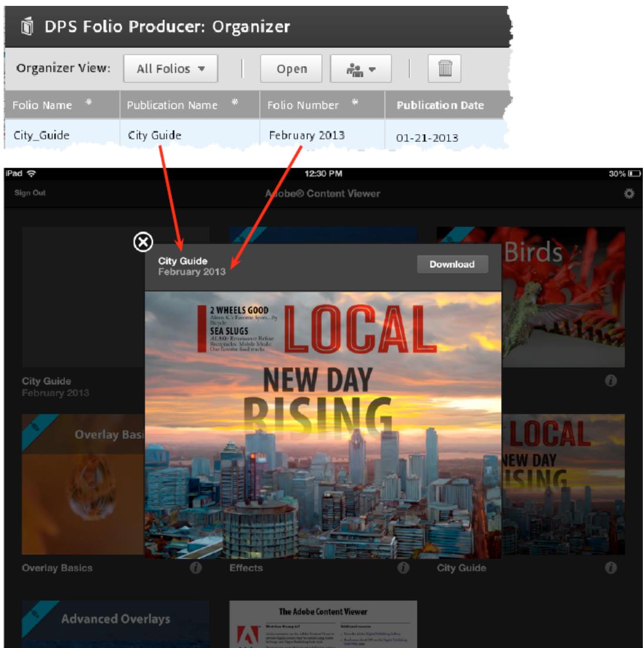
Task: Sort by Folio Name column header
Action: point(62,105)
